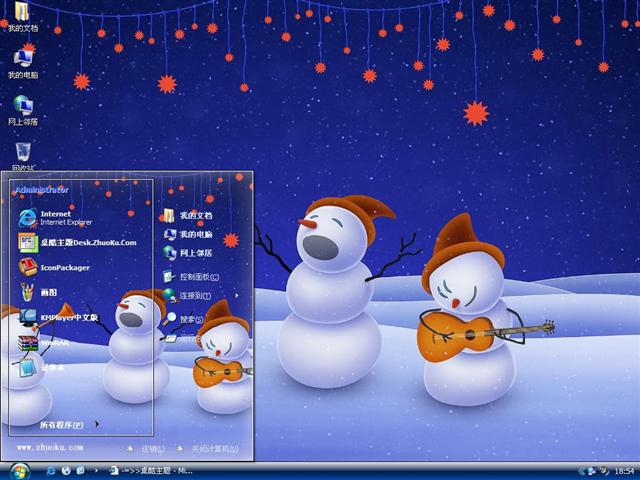Click the network monitors tray icon
Image resolution: width=640 pixels, height=480 pixels.
(x=591, y=471)
